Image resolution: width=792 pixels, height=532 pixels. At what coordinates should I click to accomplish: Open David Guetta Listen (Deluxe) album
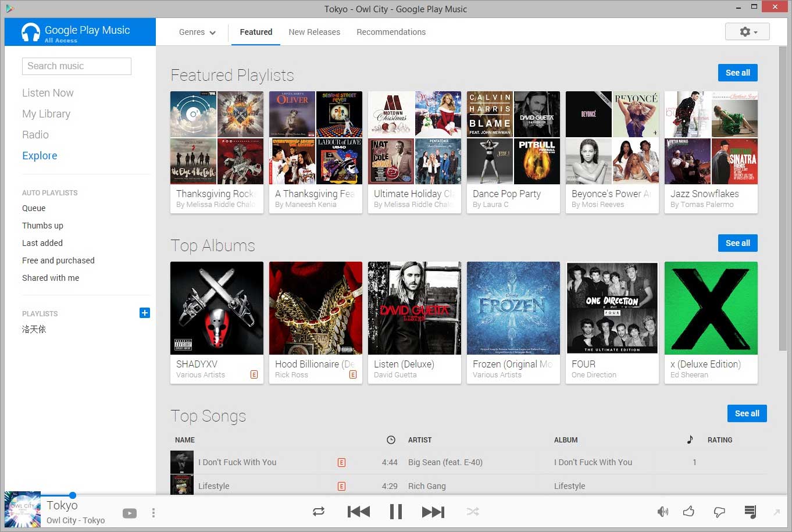(415, 323)
